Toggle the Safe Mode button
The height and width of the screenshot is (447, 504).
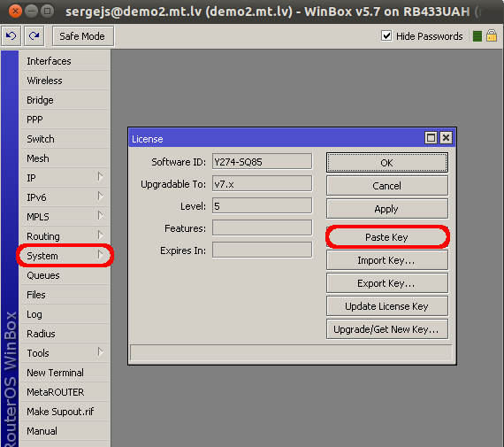coord(83,36)
